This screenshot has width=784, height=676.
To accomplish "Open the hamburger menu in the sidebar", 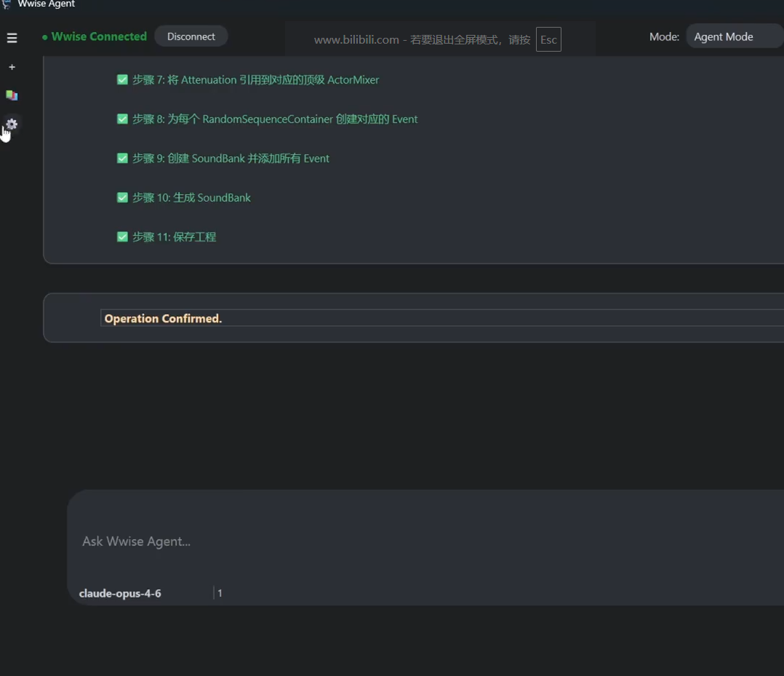I will 12,38.
